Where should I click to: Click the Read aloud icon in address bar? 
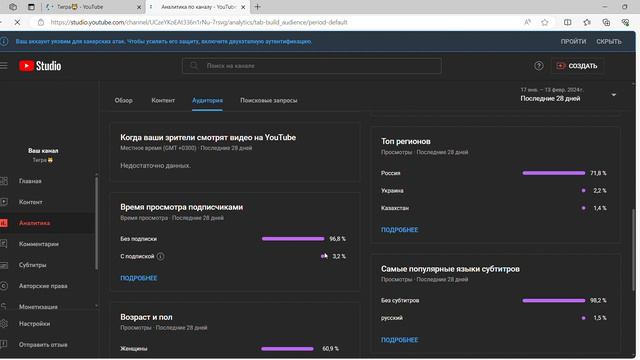pos(527,22)
